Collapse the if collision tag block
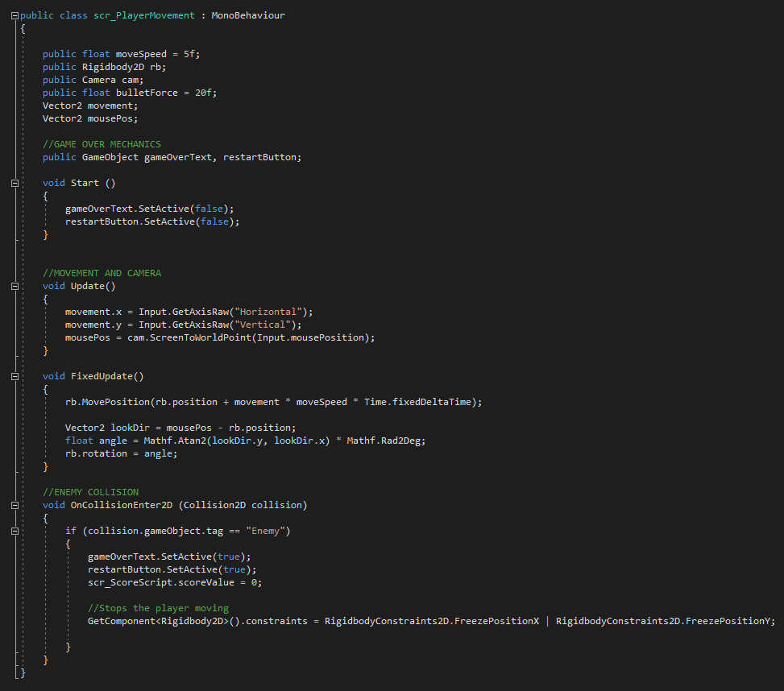The image size is (784, 691). click(x=15, y=531)
